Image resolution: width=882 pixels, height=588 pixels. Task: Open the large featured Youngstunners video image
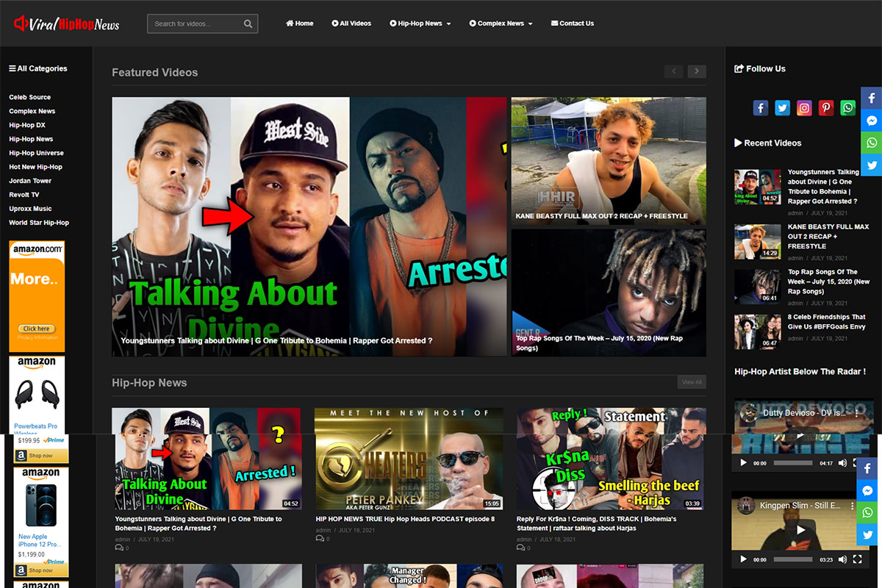[x=309, y=226]
